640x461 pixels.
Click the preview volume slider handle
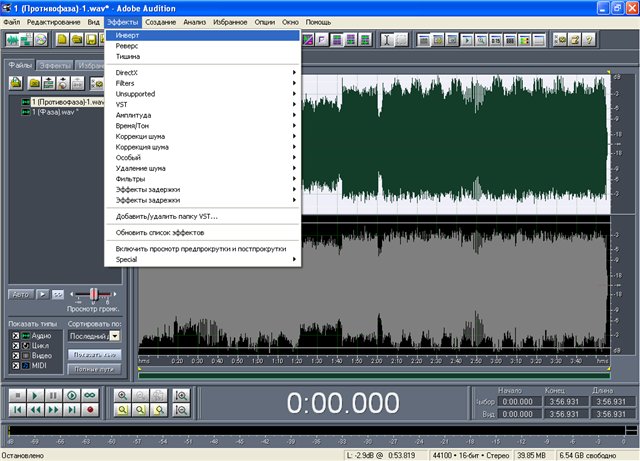point(95,294)
